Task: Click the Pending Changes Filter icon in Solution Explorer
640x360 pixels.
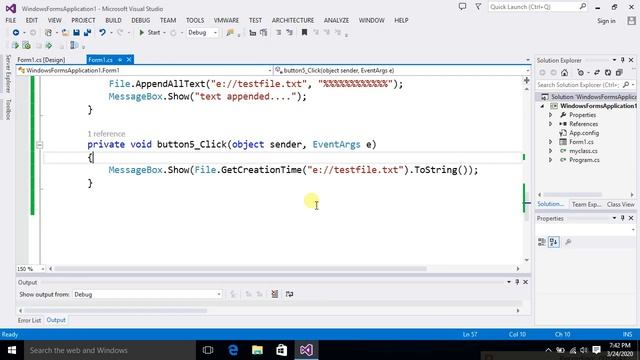Action: tap(580, 73)
